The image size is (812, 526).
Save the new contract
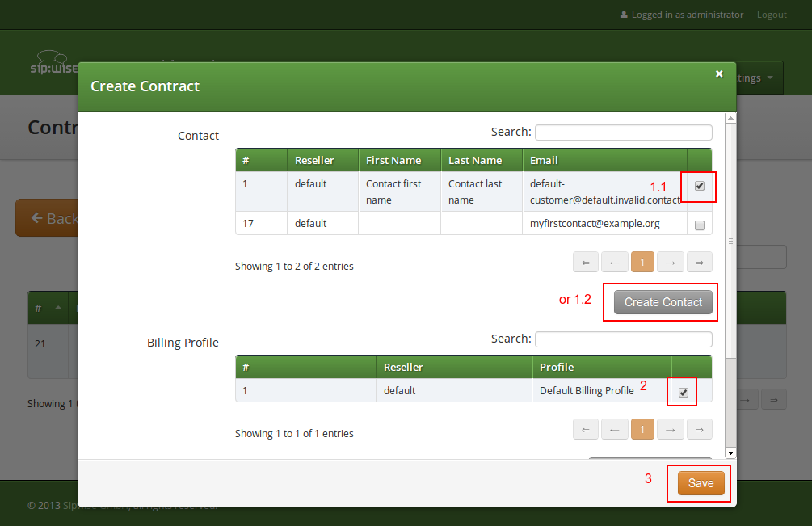tap(699, 482)
